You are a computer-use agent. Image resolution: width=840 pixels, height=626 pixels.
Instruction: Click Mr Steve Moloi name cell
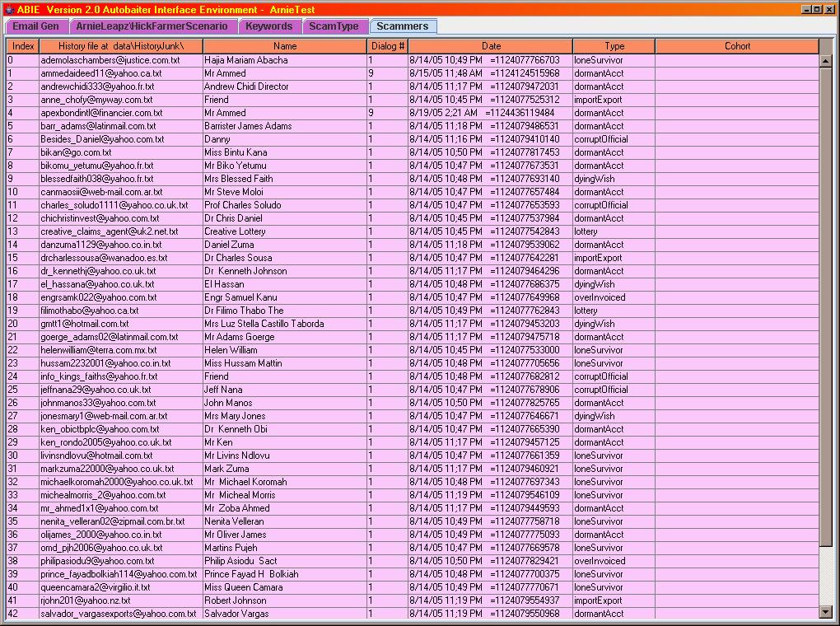point(285,192)
